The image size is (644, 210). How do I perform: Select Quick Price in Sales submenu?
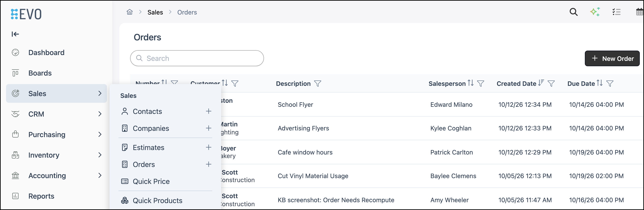151,181
